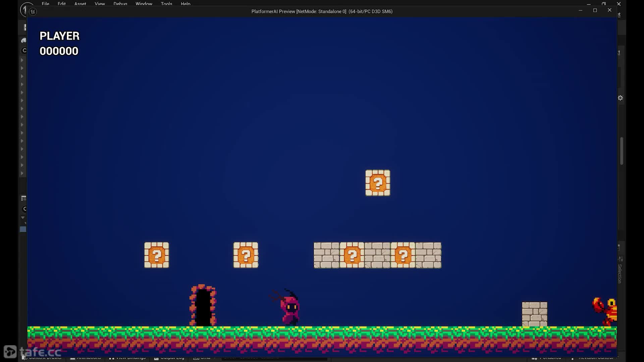Restore down the Unreal Editor window
The image size is (644, 362).
pos(604,4)
